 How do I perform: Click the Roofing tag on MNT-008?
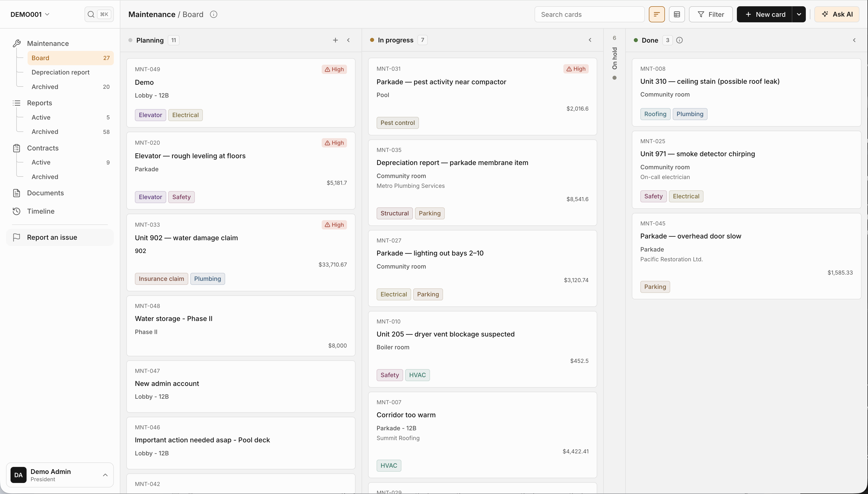(655, 114)
